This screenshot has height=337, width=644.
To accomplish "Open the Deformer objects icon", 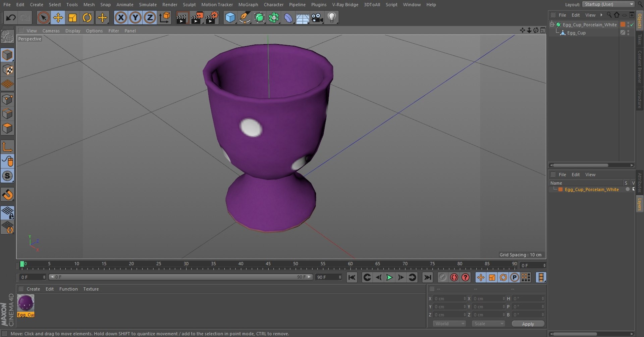I will point(288,17).
